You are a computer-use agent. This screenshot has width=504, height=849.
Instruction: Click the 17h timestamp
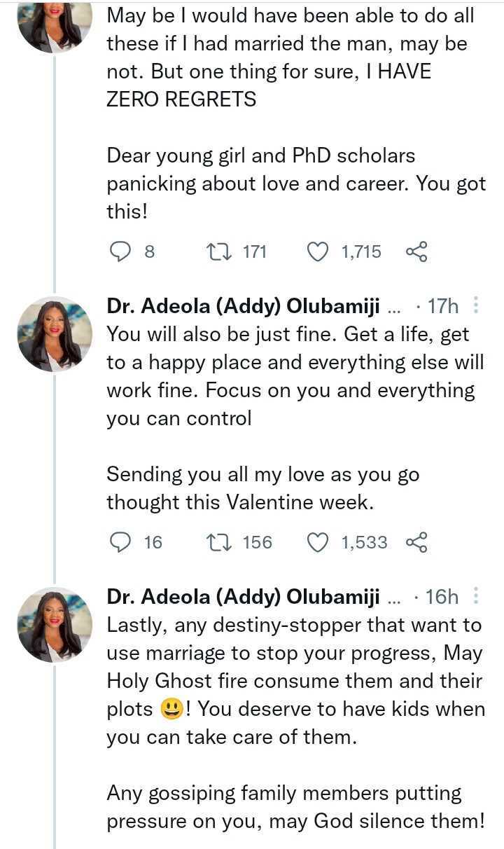(442, 306)
